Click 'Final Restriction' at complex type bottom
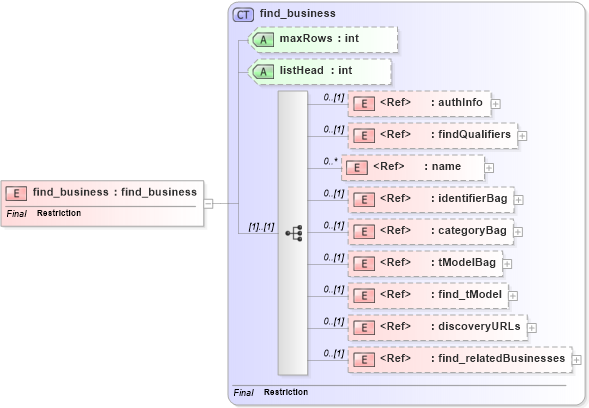The image size is (589, 408). coord(270,392)
